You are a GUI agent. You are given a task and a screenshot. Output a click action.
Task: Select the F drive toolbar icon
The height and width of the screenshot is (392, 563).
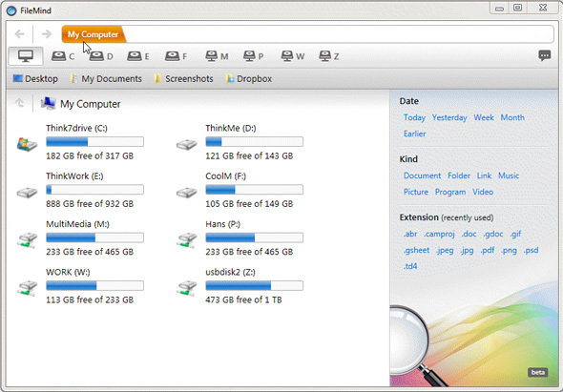(172, 56)
